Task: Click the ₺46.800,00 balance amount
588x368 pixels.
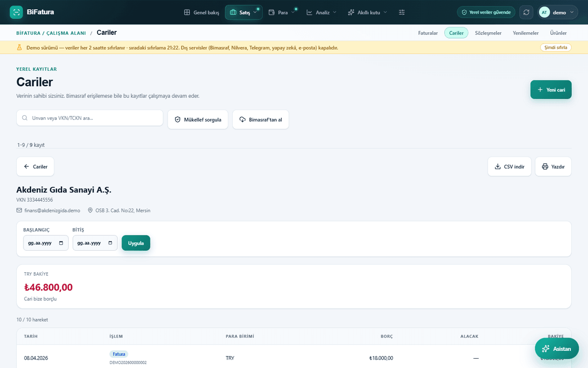Action: (x=49, y=288)
